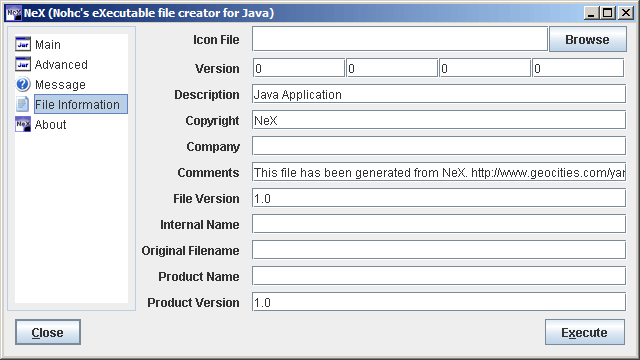The image size is (640, 360).
Task: Click the Close button at bottom left
Action: tap(48, 332)
